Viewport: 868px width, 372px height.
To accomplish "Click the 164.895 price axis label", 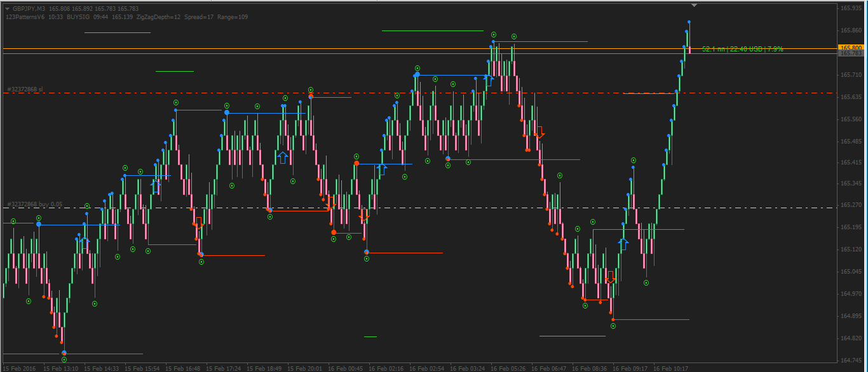I will [851, 316].
